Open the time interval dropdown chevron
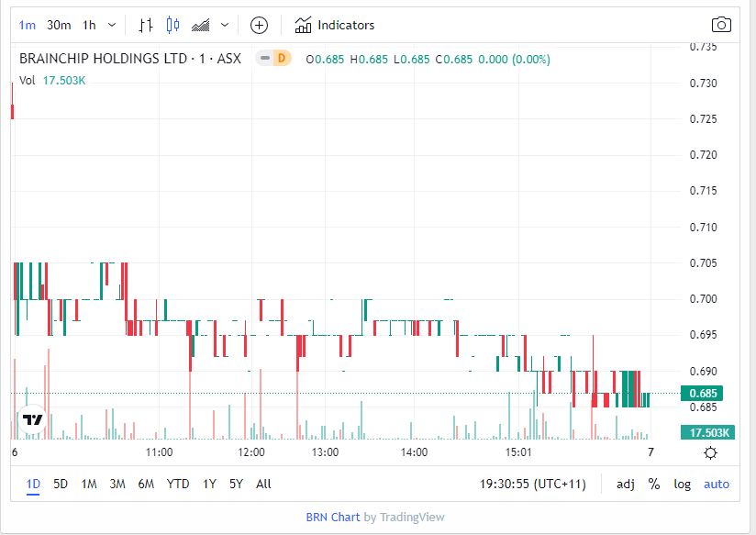 (x=112, y=25)
